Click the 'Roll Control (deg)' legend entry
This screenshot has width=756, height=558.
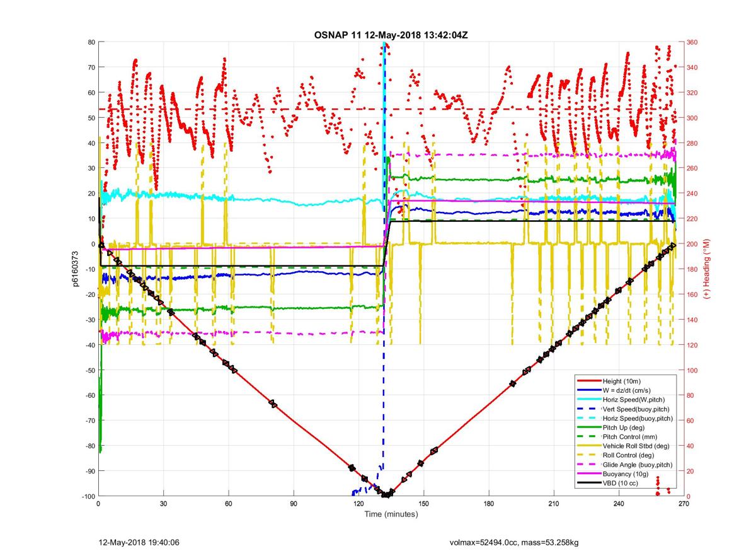[x=630, y=455]
